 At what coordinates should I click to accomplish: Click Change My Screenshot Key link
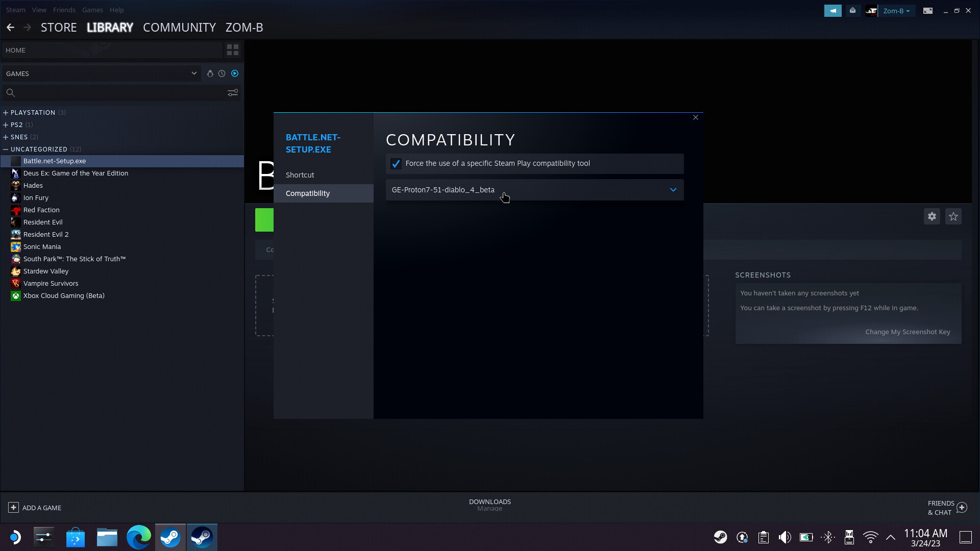(908, 332)
